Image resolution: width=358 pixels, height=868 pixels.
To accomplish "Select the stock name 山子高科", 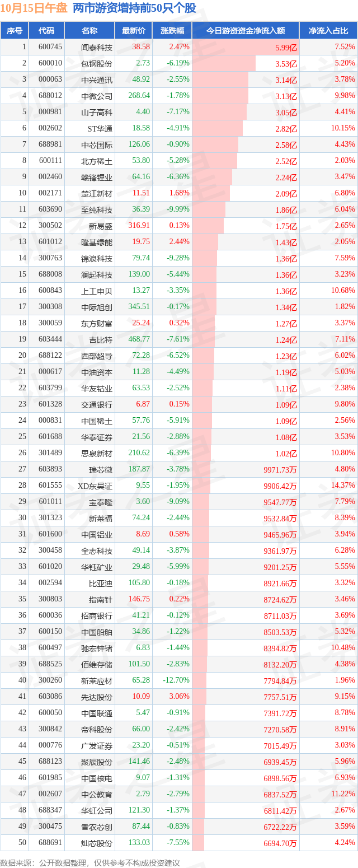I will pyautogui.click(x=97, y=113).
